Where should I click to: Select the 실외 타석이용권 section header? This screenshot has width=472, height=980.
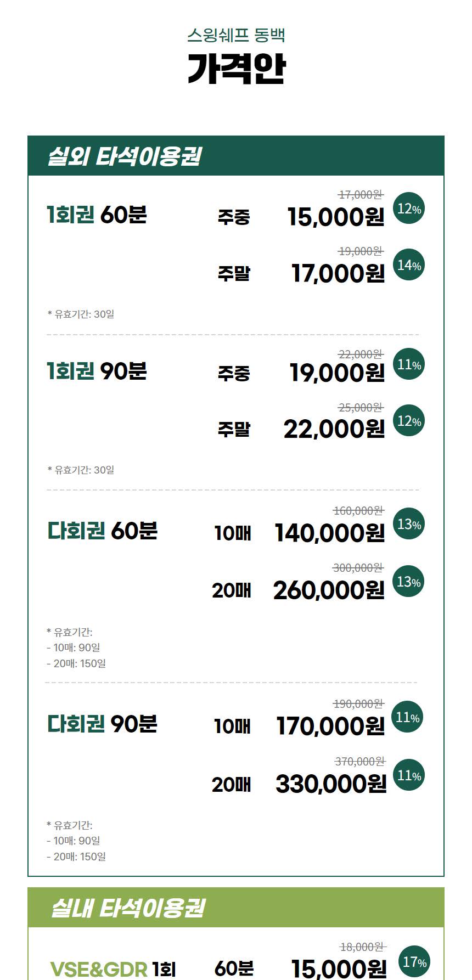(x=125, y=156)
